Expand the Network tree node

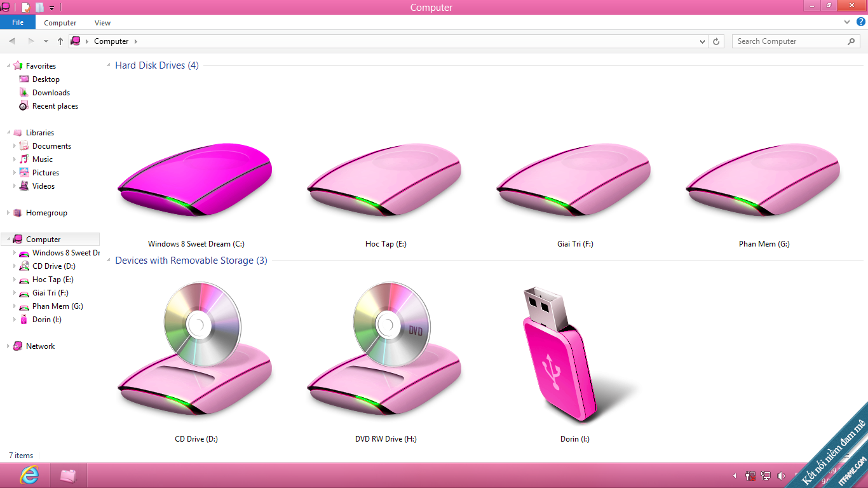[8, 346]
